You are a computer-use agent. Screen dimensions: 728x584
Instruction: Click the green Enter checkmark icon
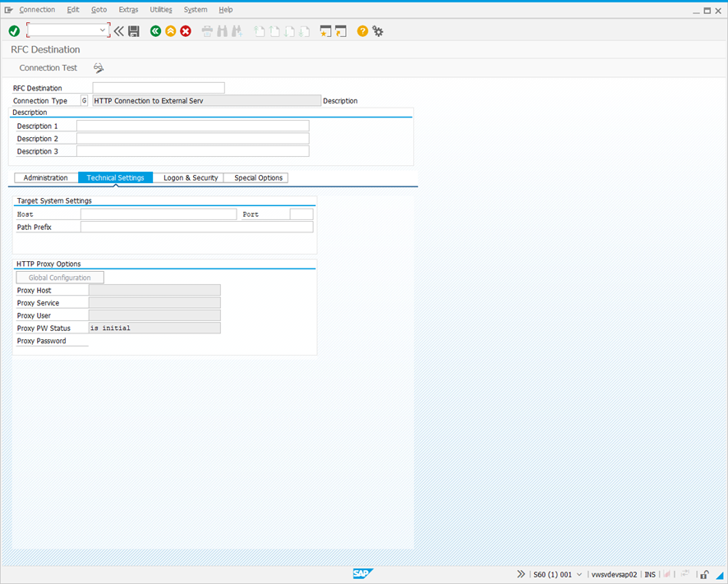tap(14, 31)
